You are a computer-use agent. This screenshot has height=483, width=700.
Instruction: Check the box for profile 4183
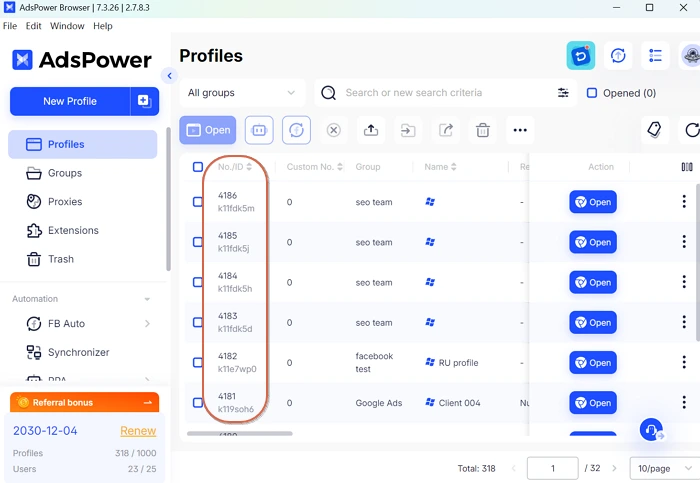(x=198, y=322)
